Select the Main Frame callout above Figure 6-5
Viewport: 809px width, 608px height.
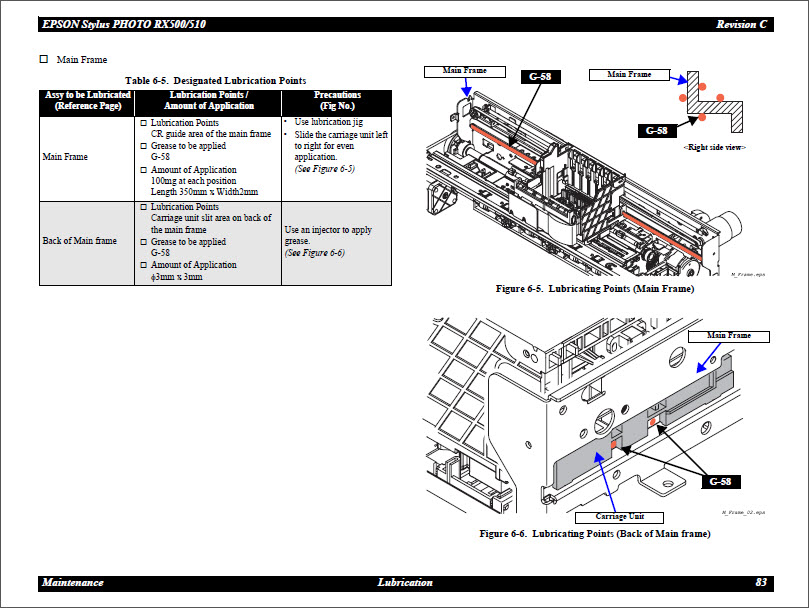pos(463,71)
